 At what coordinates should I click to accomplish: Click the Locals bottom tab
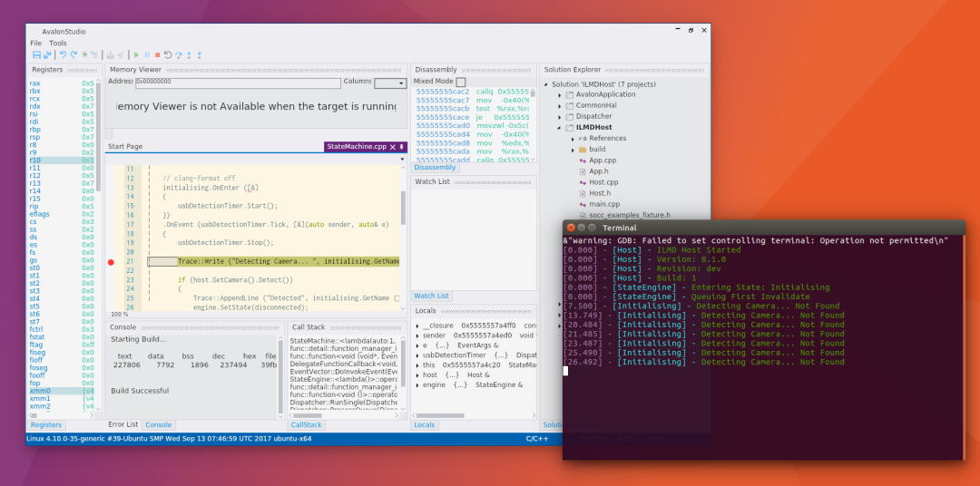tap(425, 424)
